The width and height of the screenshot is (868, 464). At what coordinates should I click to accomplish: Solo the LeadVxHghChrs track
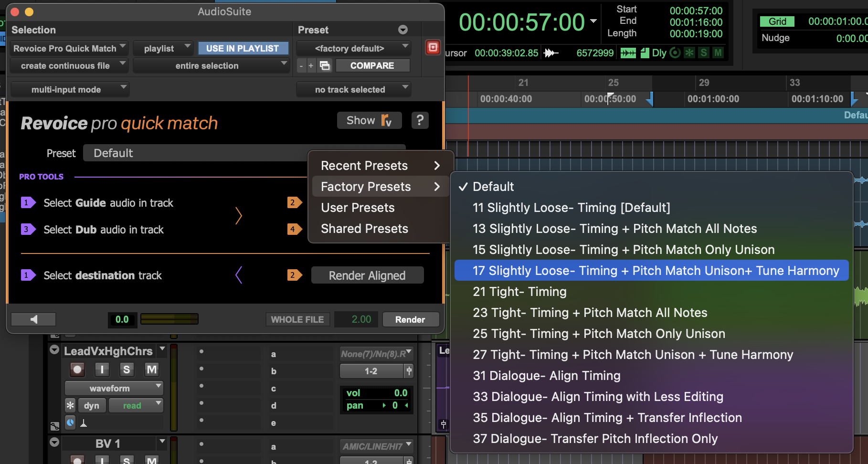click(126, 369)
